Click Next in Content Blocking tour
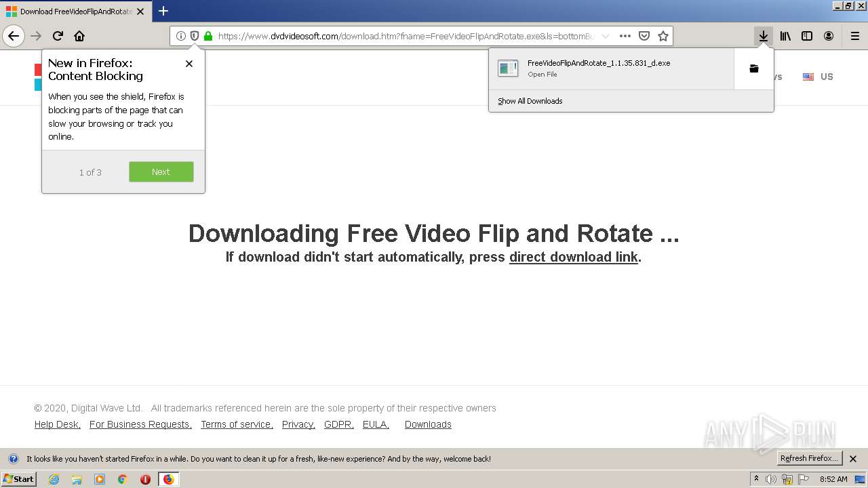Screen dimensions: 868x488 tap(161, 171)
